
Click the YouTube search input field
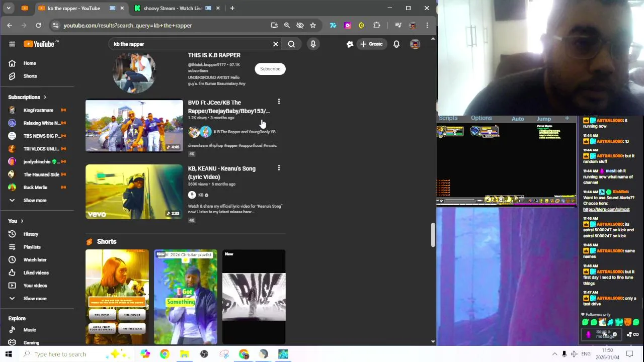point(191,44)
